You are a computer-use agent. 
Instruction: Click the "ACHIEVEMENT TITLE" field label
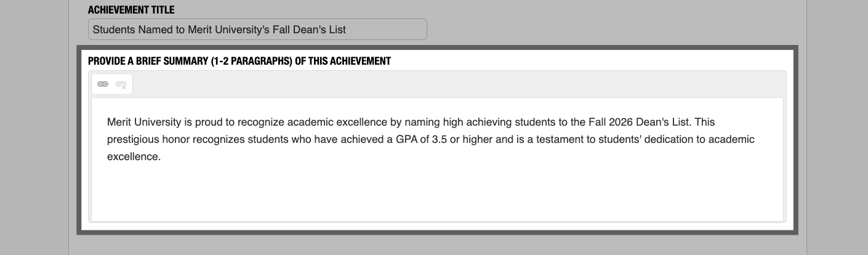(x=131, y=10)
